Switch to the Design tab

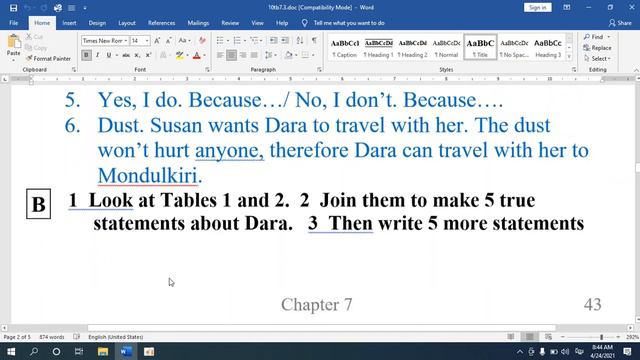point(97,23)
